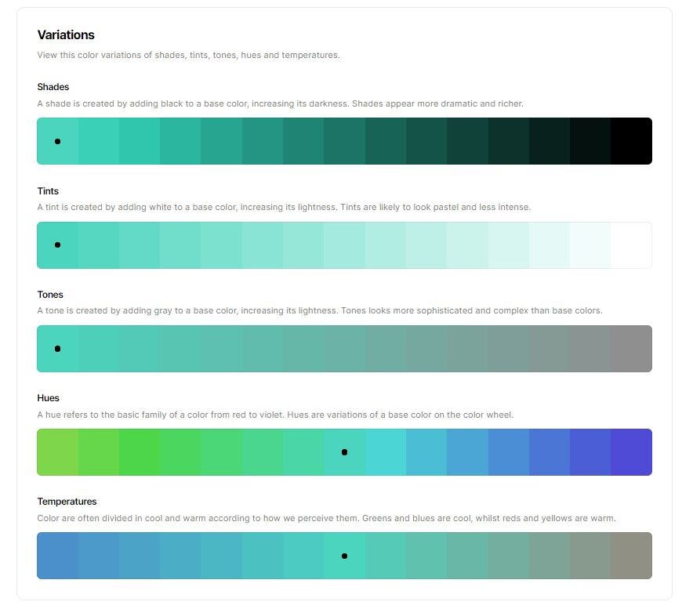Select the sky blue tenth Hues swatch

[426, 452]
